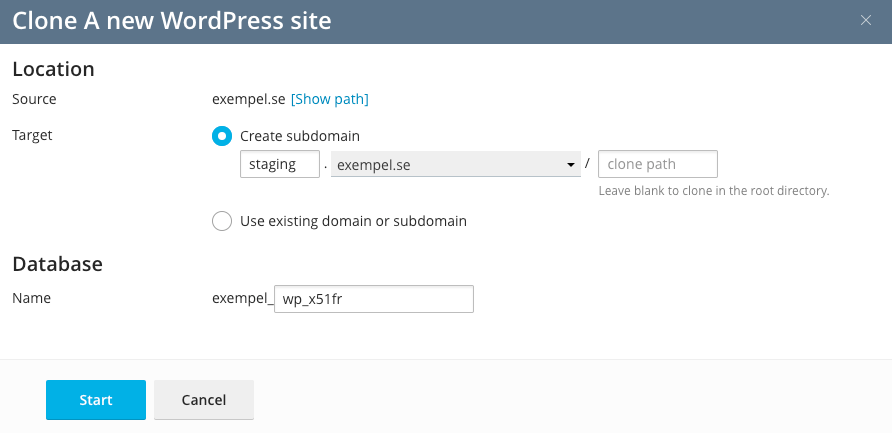Click the source domain text beside Show path

coord(248,99)
